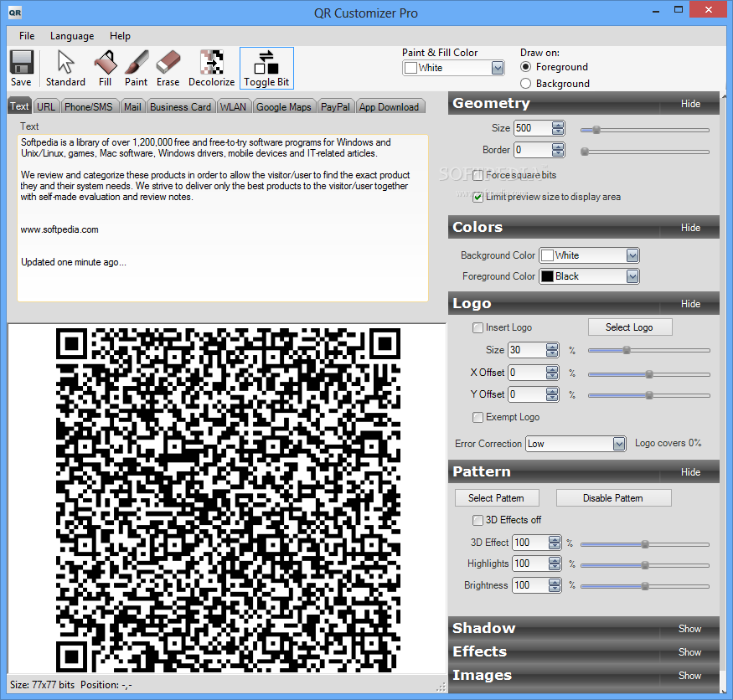Switch to the WLAN tab

233,107
